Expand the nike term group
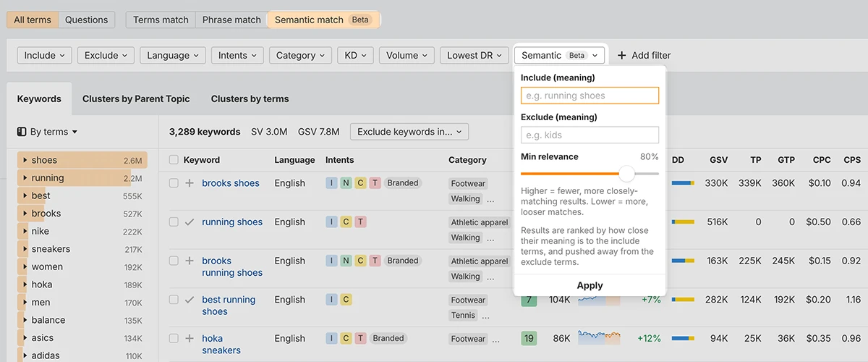The width and height of the screenshot is (868, 362). point(25,231)
